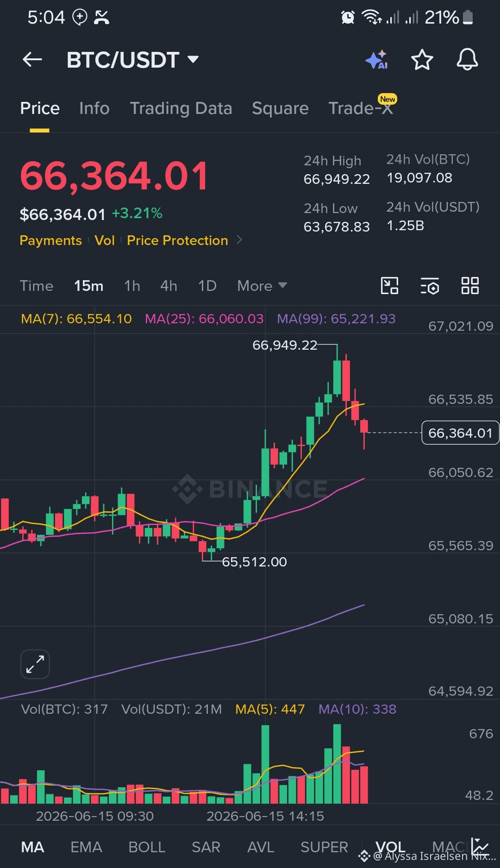The height and width of the screenshot is (868, 500).
Task: Tap the battery indicator in status bar
Action: coord(468,18)
